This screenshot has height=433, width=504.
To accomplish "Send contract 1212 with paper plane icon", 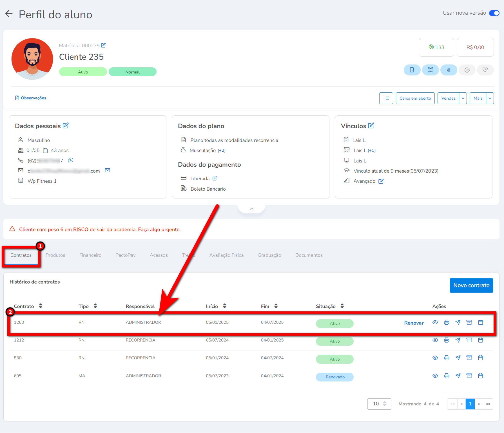I will 458,340.
